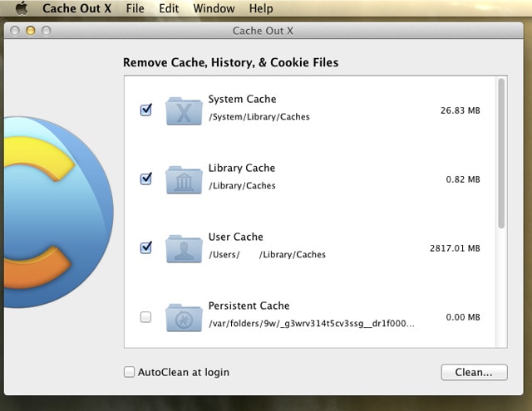Click the gray zoom window button
The height and width of the screenshot is (411, 532).
[47, 31]
